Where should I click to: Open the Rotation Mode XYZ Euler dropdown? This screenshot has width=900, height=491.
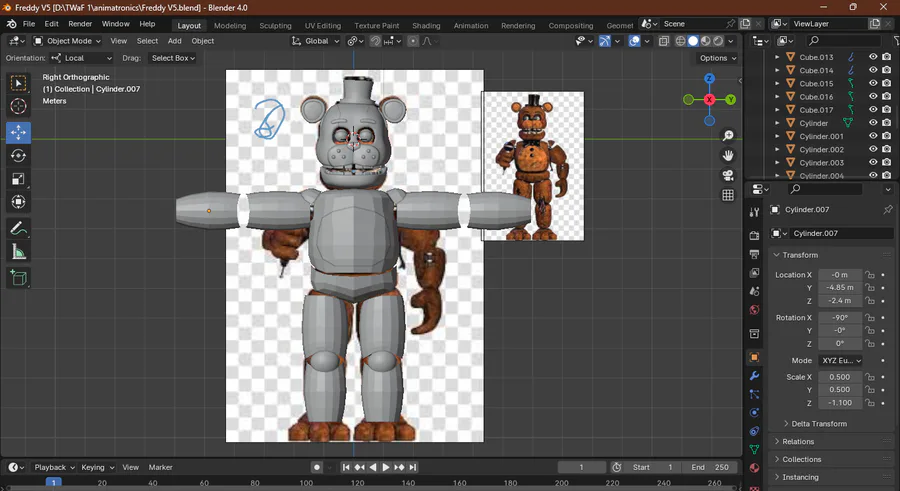point(840,360)
